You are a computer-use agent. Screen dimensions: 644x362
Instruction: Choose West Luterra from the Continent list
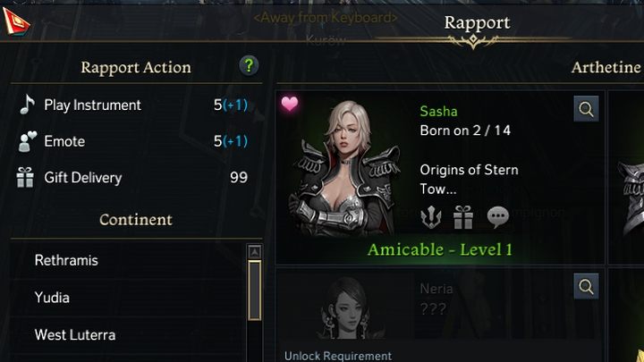point(74,335)
